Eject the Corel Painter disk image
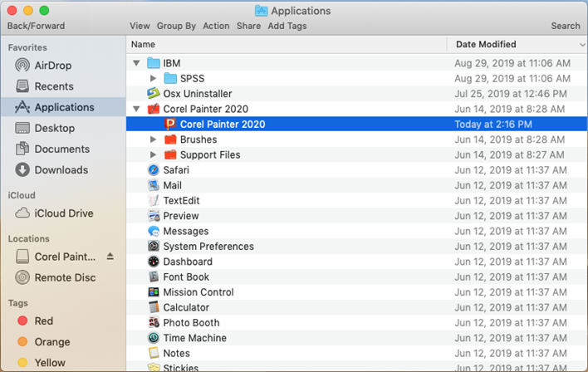 coord(110,257)
